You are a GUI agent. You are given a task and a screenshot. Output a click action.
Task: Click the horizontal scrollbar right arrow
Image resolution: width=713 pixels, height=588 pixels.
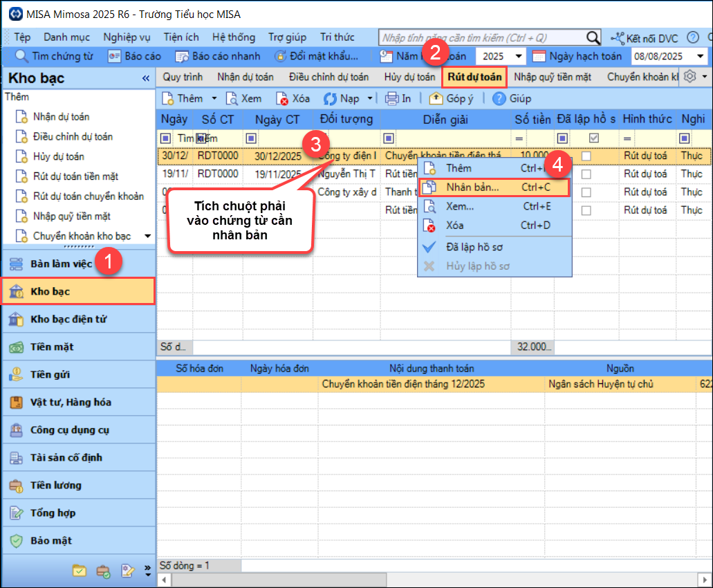[705, 580]
